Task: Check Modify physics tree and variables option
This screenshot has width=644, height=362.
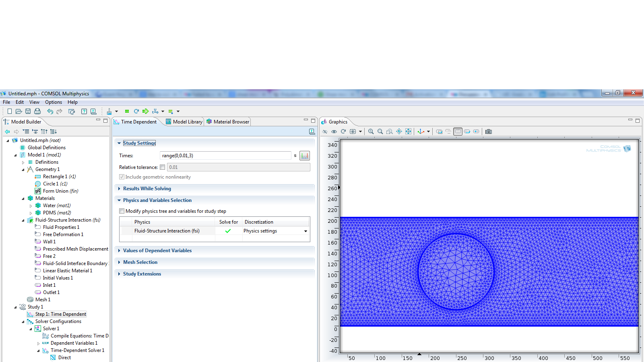Action: tap(122, 211)
